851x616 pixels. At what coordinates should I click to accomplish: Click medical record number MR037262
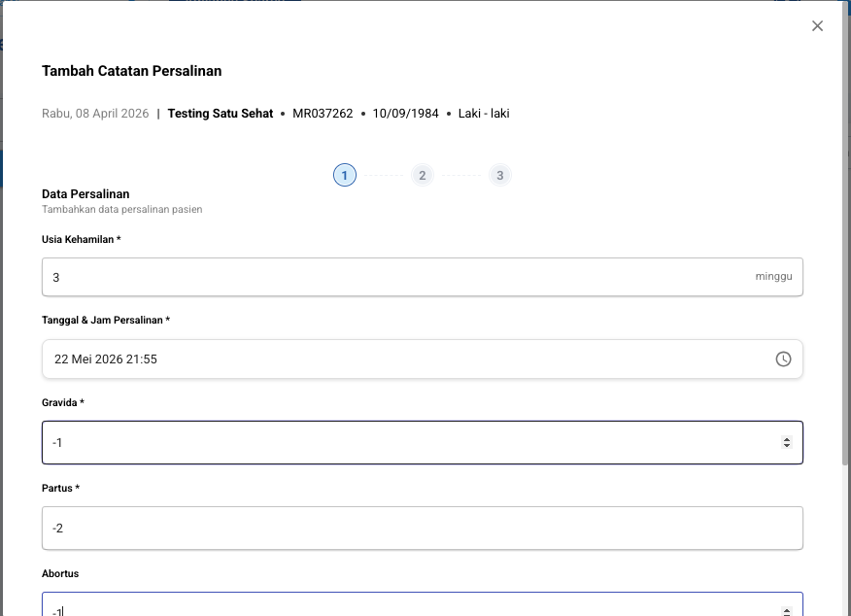[323, 114]
